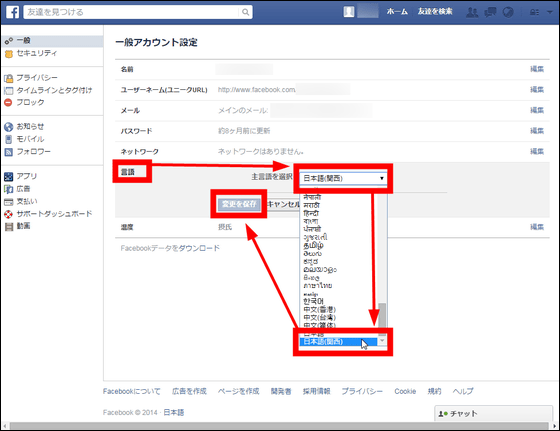Click the Ads icon in sidebar

[x=9, y=189]
